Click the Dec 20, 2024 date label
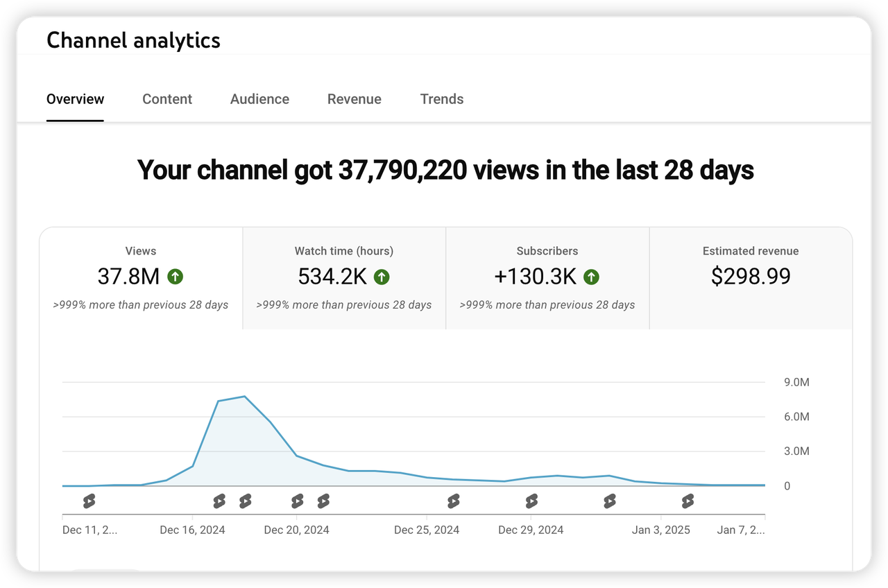The height and width of the screenshot is (588, 888). [x=297, y=530]
